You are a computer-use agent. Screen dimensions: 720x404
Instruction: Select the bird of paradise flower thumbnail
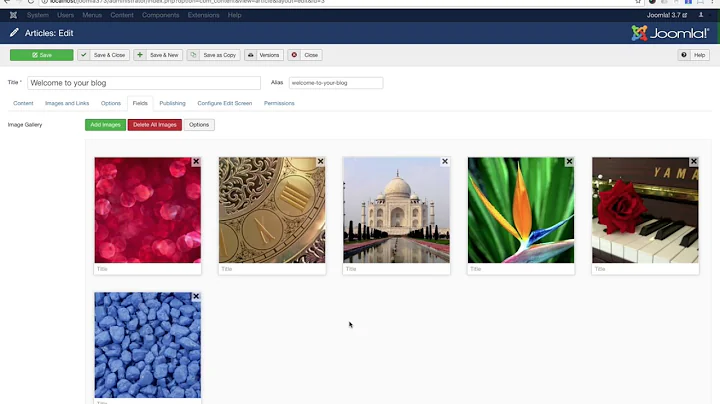[521, 210]
